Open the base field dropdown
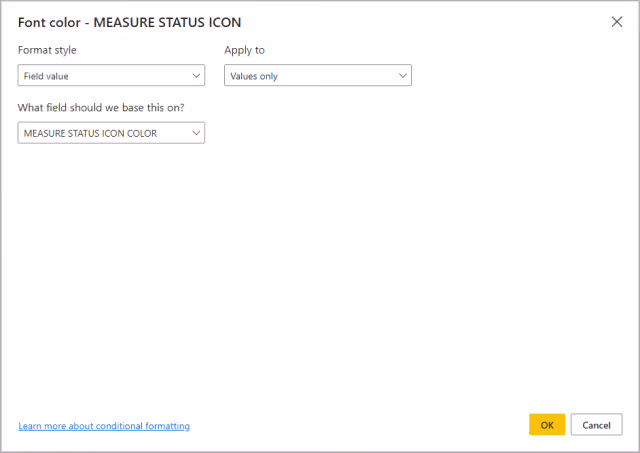 [x=111, y=133]
